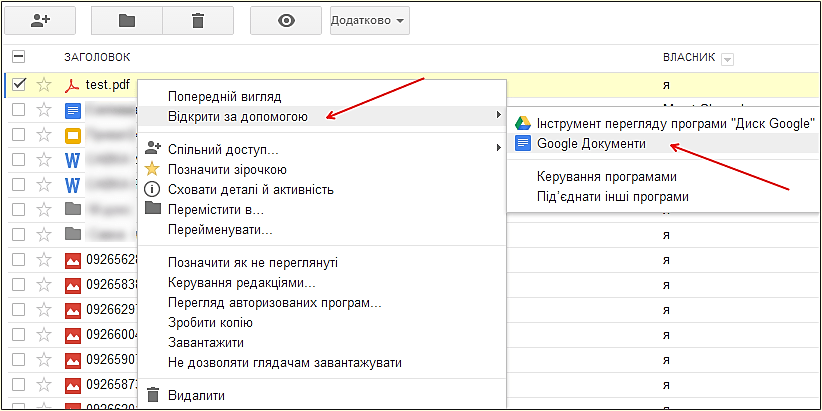Screen dimensions: 822x411
Task: Choose Перегляд авторизованих програм…
Action: [x=321, y=303]
